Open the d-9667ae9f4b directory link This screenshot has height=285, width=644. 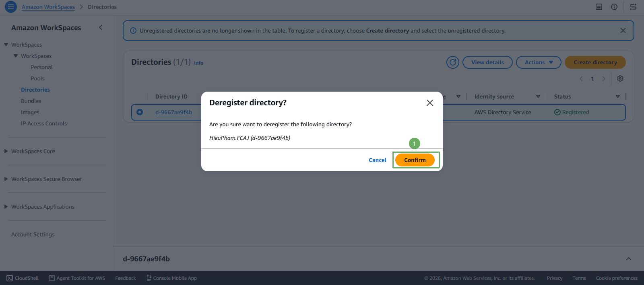pyautogui.click(x=174, y=112)
